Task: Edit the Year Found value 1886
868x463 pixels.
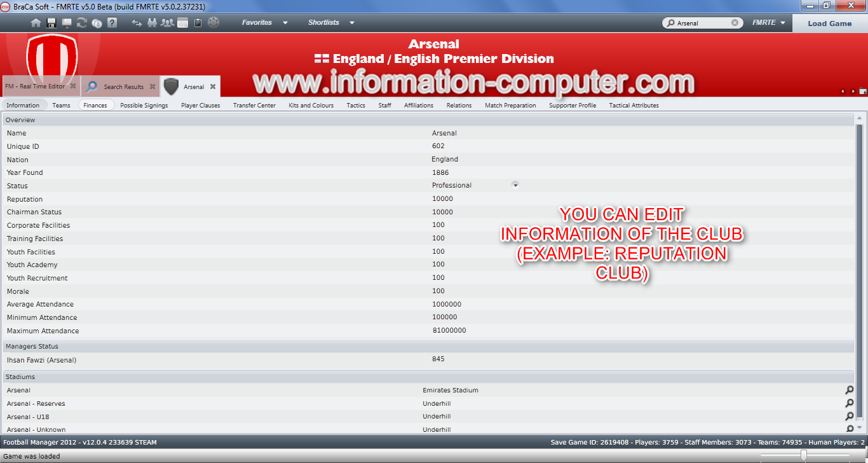Action: pos(440,172)
